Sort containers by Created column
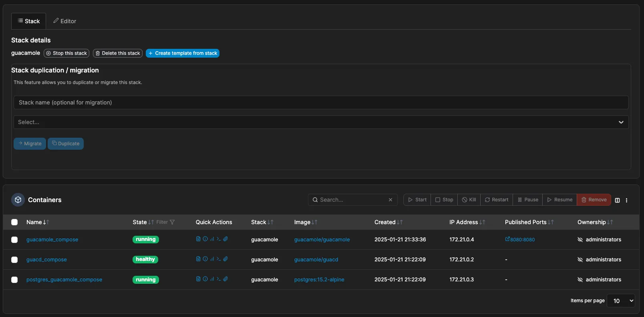Image resolution: width=644 pixels, height=317 pixels. click(388, 222)
